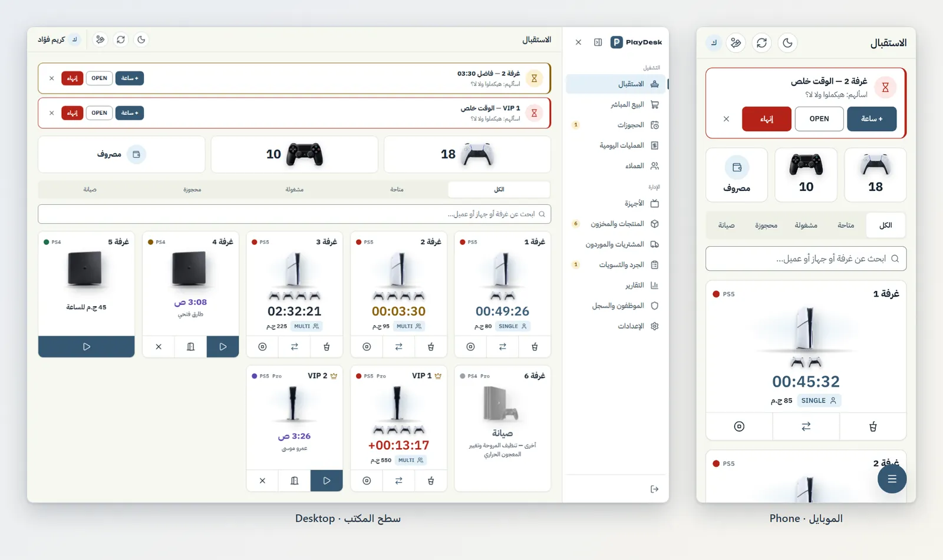Click التقارير chart icon in sidebar
This screenshot has height=560, width=943.
[654, 286]
